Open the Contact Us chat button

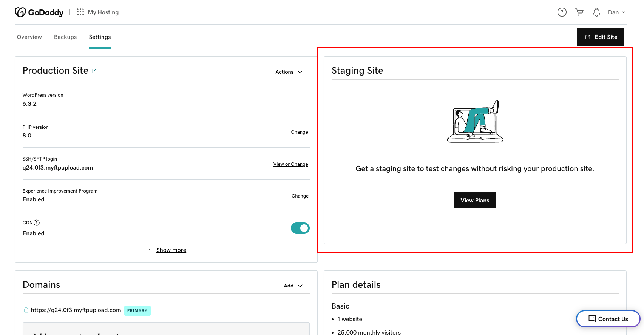tap(608, 319)
